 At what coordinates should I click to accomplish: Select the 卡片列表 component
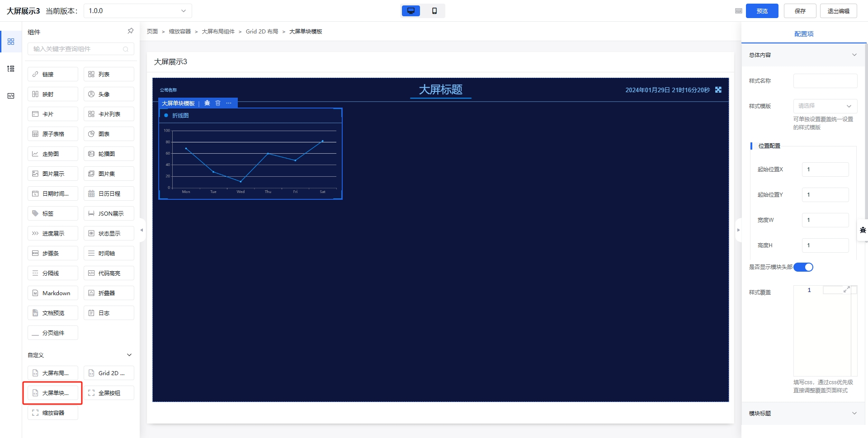coord(109,114)
